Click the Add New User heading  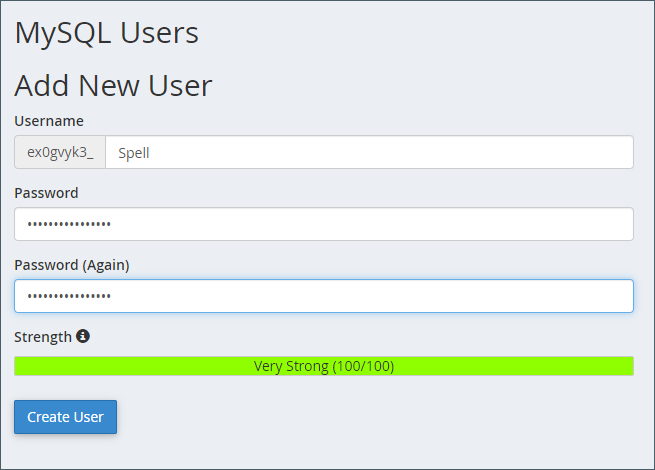[x=113, y=86]
